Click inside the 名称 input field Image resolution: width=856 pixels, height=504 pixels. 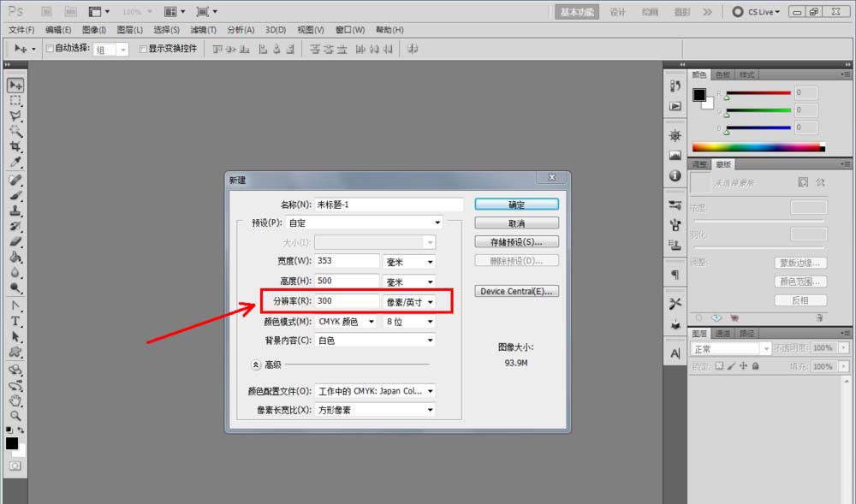[389, 204]
